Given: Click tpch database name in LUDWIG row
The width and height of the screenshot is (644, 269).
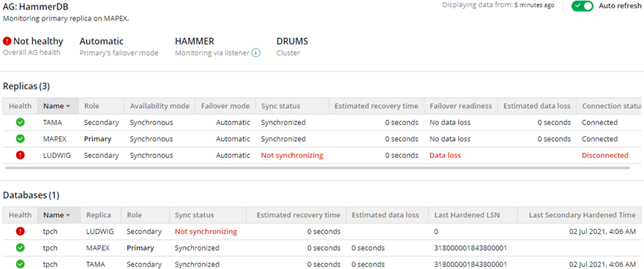Looking at the screenshot, I should coord(50,231).
